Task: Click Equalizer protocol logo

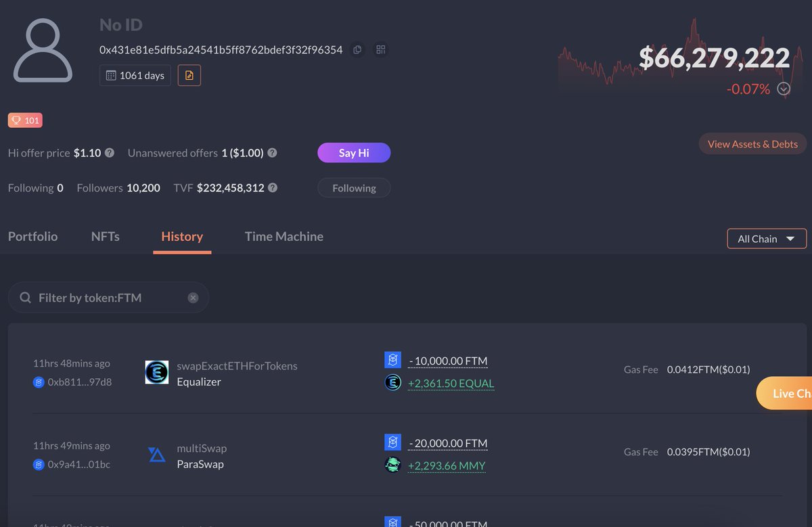Action: click(157, 373)
